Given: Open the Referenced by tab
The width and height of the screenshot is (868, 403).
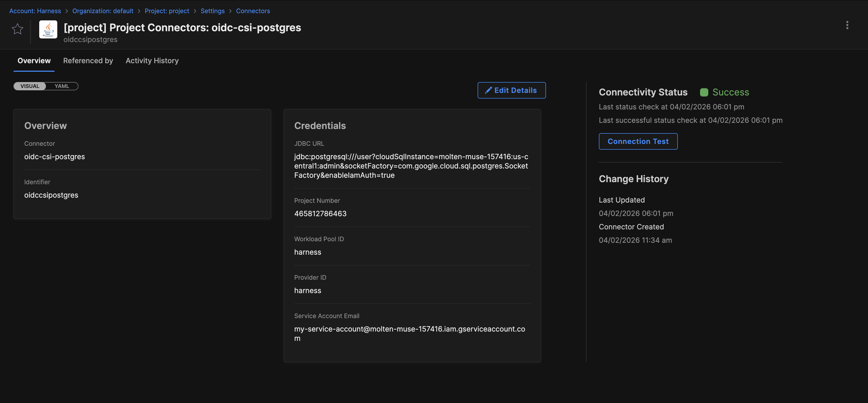Looking at the screenshot, I should [x=88, y=61].
